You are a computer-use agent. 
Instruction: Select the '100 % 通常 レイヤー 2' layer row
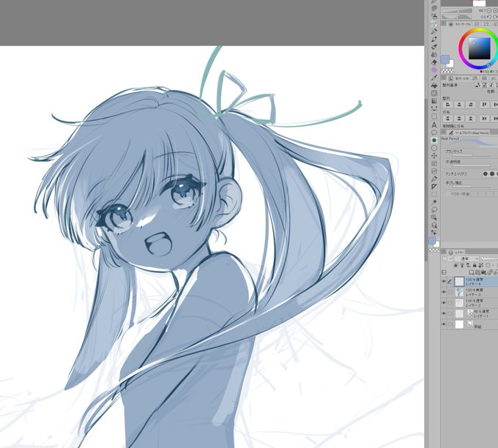(x=469, y=303)
